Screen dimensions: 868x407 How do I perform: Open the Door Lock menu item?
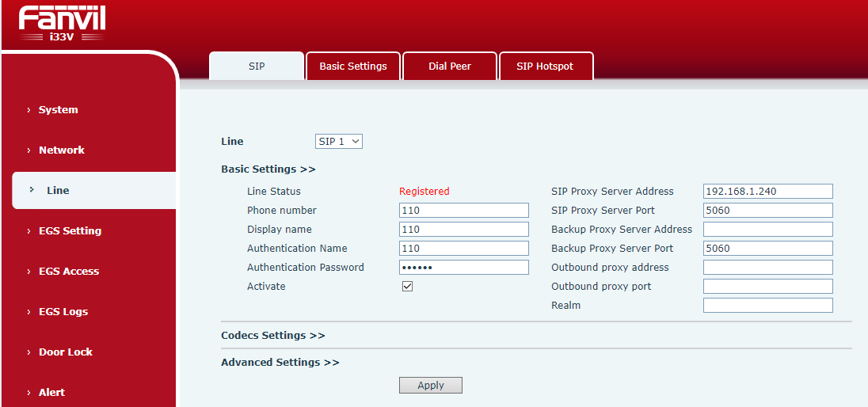pos(66,352)
